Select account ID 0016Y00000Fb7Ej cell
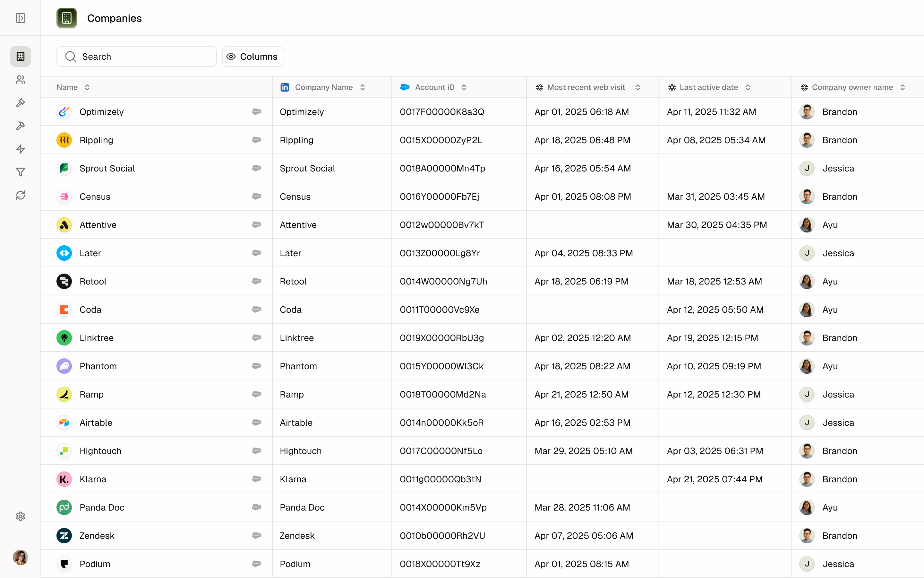Image resolution: width=924 pixels, height=578 pixels. point(458,197)
